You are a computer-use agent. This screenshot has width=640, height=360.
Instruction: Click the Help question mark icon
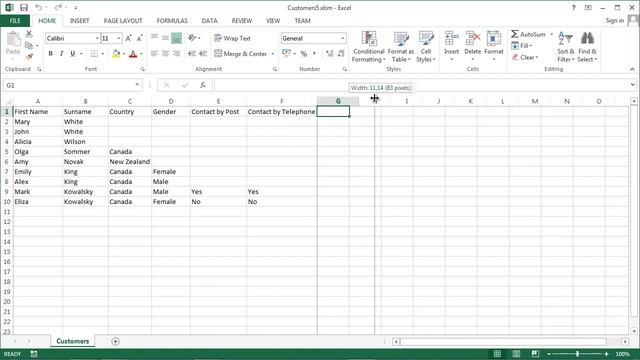[x=573, y=8]
